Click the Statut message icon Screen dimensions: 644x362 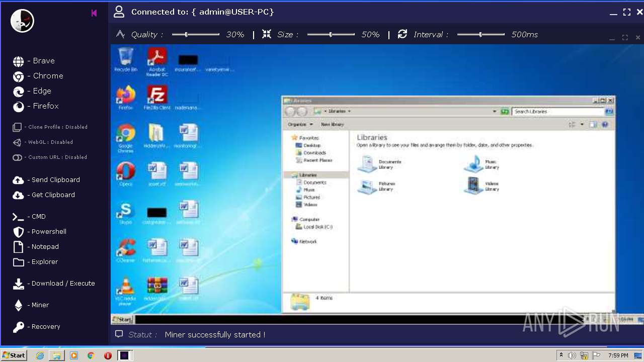coord(119,334)
